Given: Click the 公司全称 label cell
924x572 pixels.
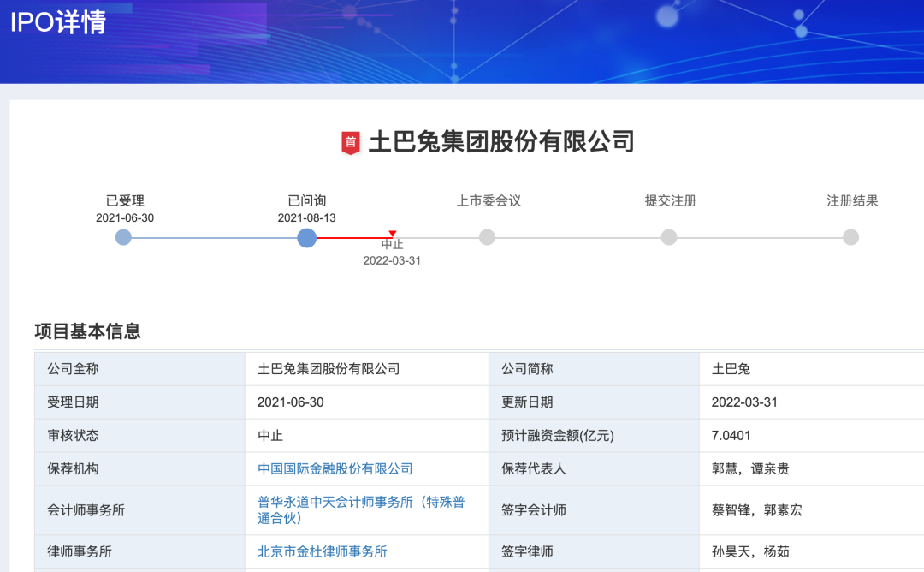Looking at the screenshot, I should (x=139, y=369).
